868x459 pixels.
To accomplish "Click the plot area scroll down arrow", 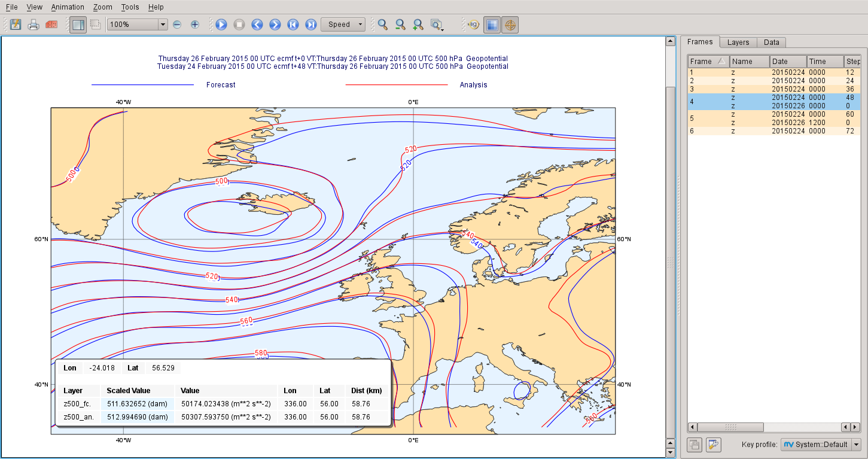I will pyautogui.click(x=671, y=452).
